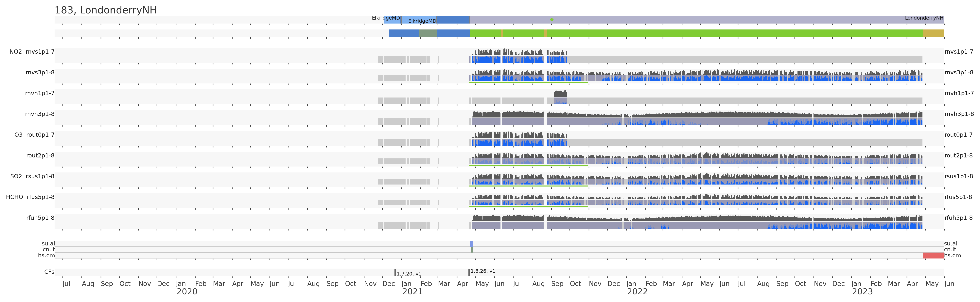The height and width of the screenshot is (302, 980).
Task: Click the 1.8.26, v1 calibration file marker
Action: (469, 272)
